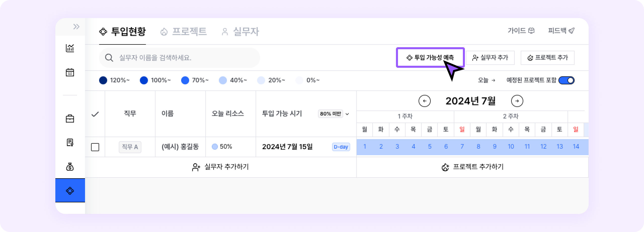The width and height of the screenshot is (644, 232).
Task: Expand the sidebar with double-chevron icon
Action: 76,27
